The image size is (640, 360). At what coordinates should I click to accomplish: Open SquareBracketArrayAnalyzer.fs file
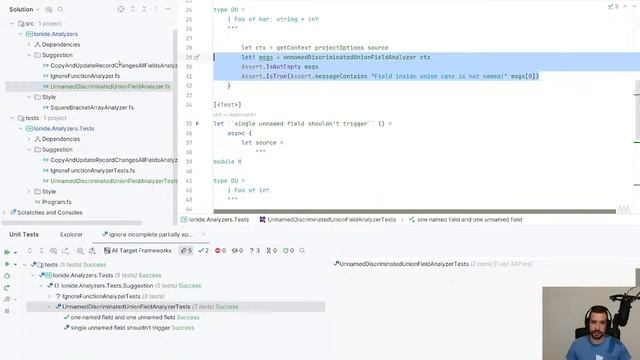[x=92, y=108]
